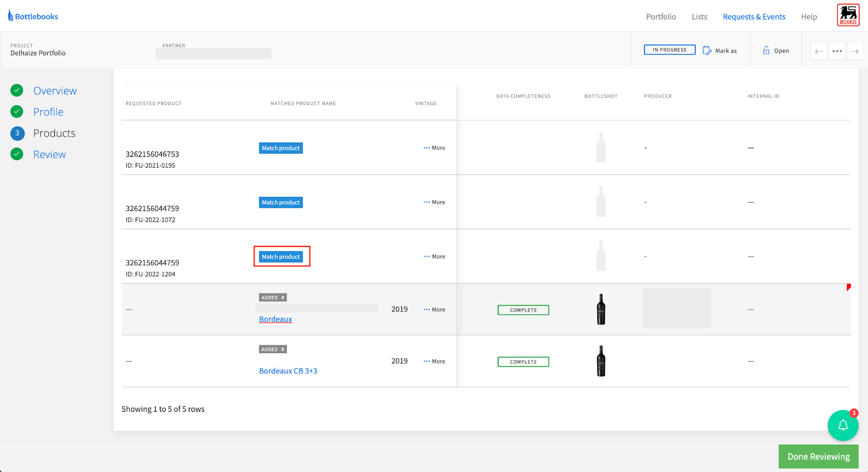
Task: Click placeholder bottleshot for FU-2022-1072
Action: [601, 202]
